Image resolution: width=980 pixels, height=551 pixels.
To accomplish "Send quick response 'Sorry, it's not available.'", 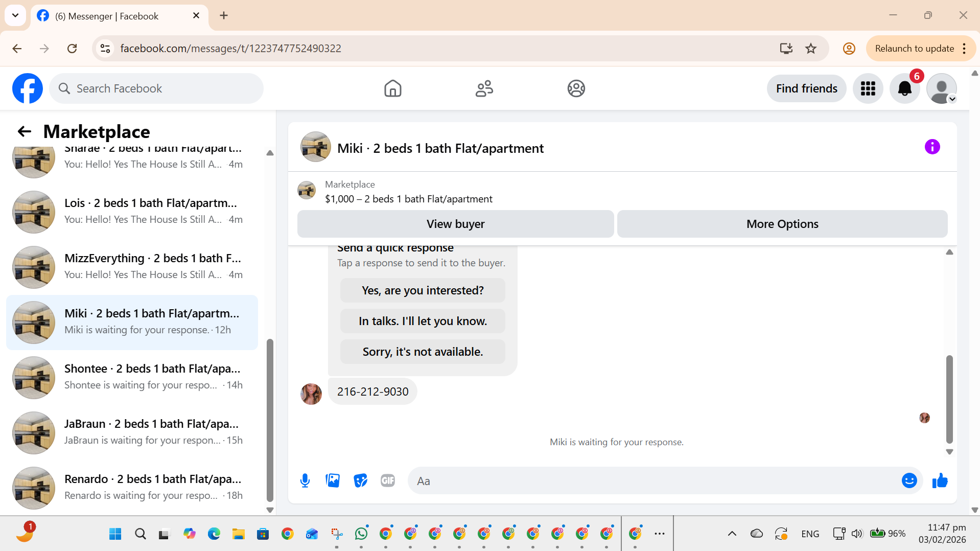I will click(423, 352).
